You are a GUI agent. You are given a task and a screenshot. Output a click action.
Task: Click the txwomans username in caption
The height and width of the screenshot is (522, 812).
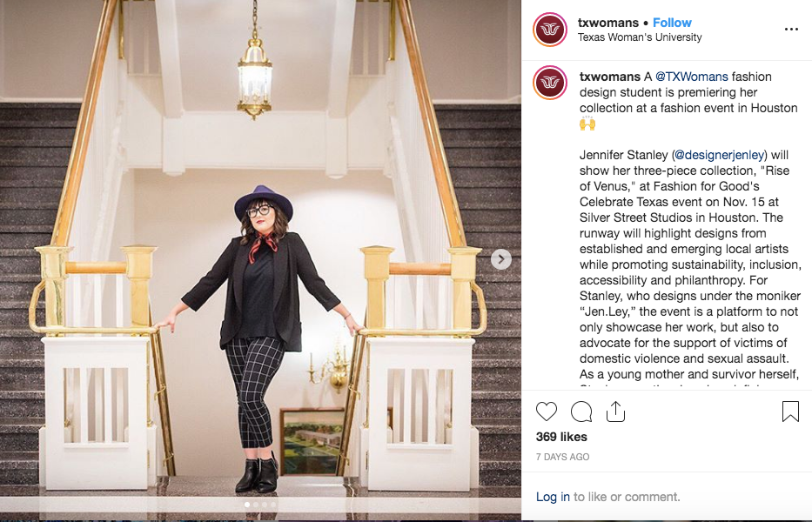(609, 77)
